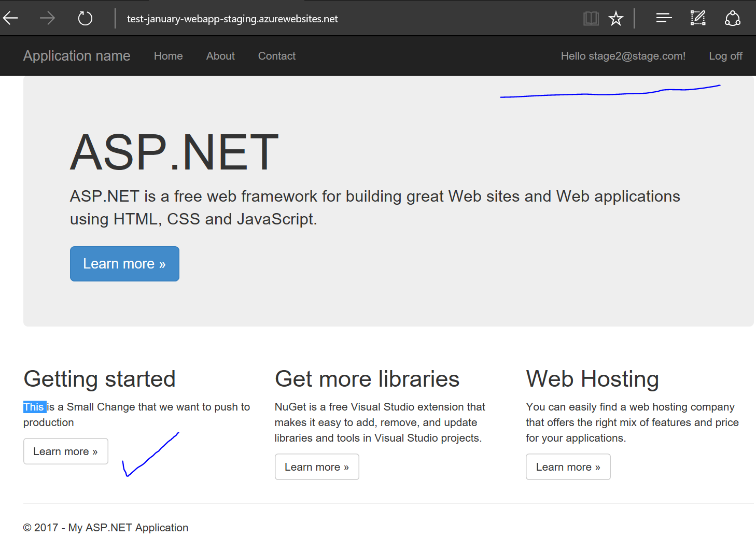Image resolution: width=756 pixels, height=551 pixels.
Task: Open the Contact nav item
Action: pyautogui.click(x=277, y=56)
